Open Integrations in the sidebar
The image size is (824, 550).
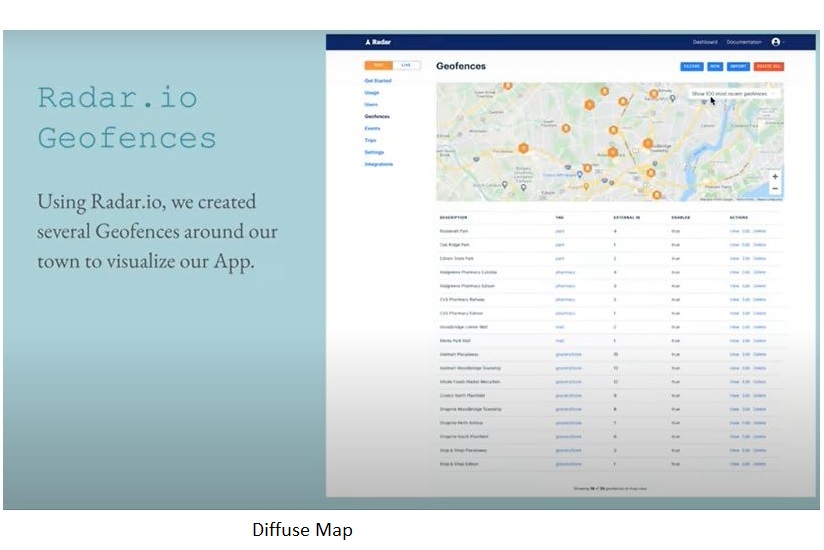point(379,164)
